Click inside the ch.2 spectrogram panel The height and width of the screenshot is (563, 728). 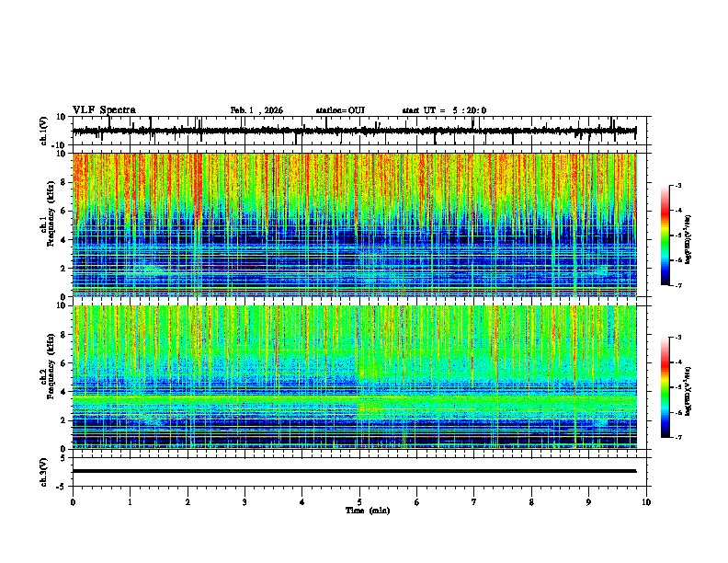(355, 377)
